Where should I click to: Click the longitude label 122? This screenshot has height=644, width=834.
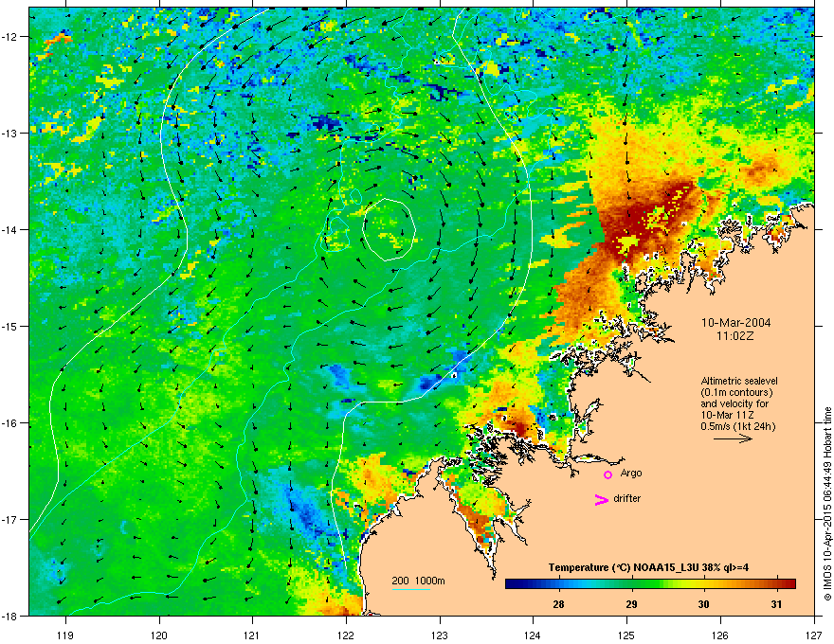[346, 635]
